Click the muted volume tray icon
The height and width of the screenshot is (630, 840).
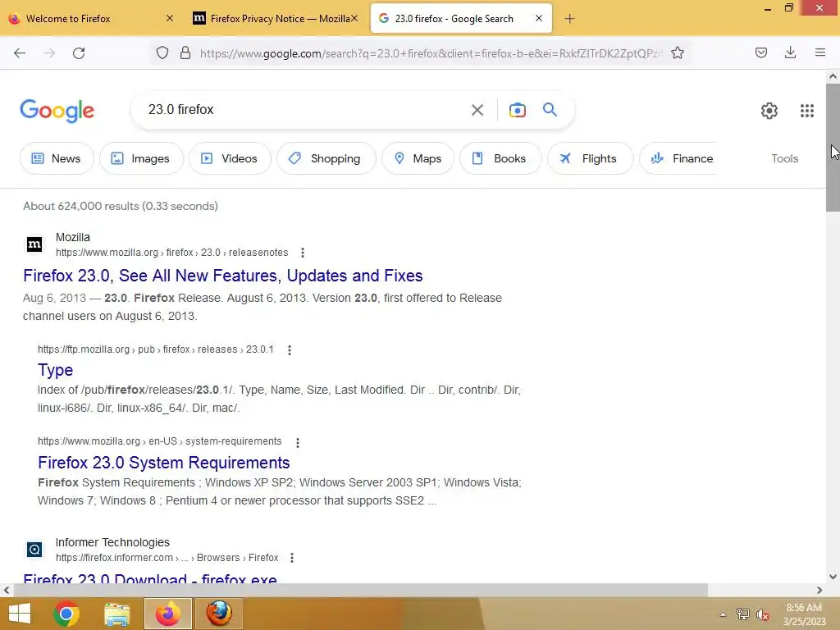[763, 614]
